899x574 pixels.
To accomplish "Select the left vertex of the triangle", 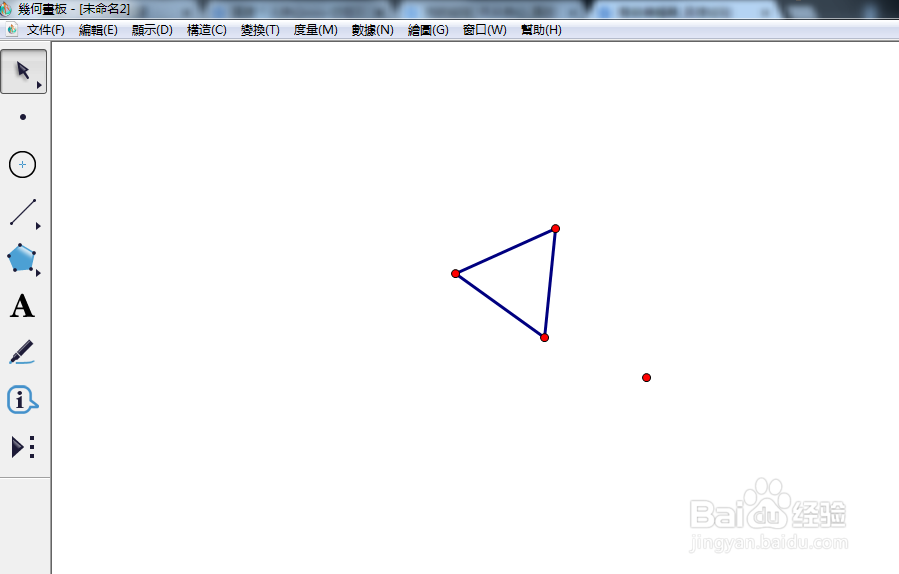I will pyautogui.click(x=455, y=274).
